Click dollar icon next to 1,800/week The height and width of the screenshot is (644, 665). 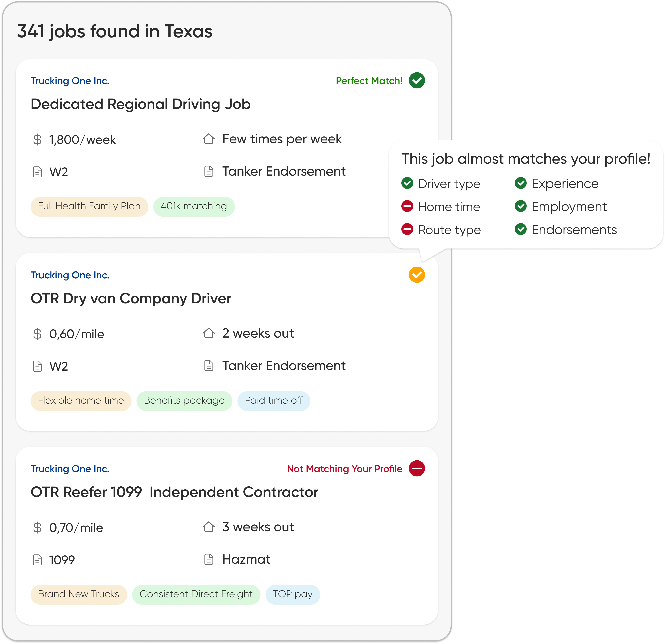(37, 139)
